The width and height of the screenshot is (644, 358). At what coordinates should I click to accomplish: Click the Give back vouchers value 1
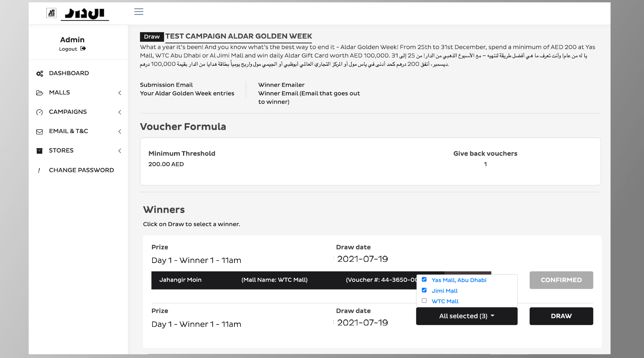pos(485,164)
